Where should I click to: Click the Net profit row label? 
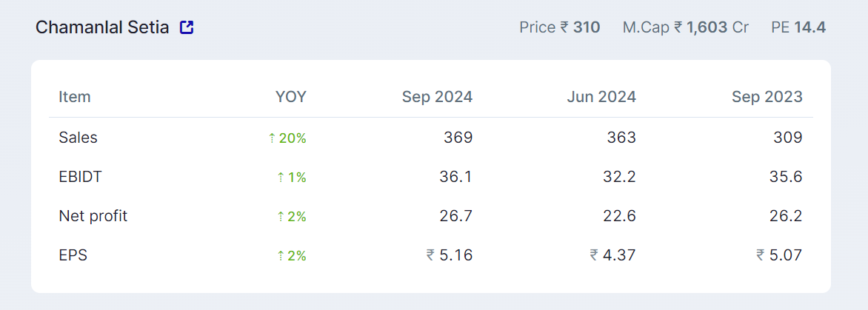tap(93, 216)
